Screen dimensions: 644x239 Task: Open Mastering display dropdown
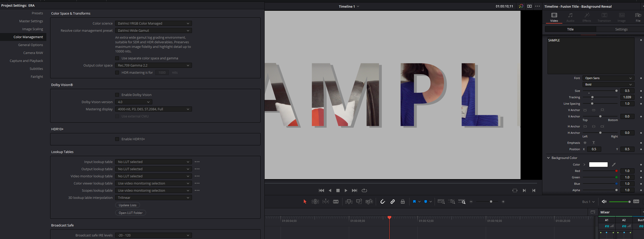point(153,109)
